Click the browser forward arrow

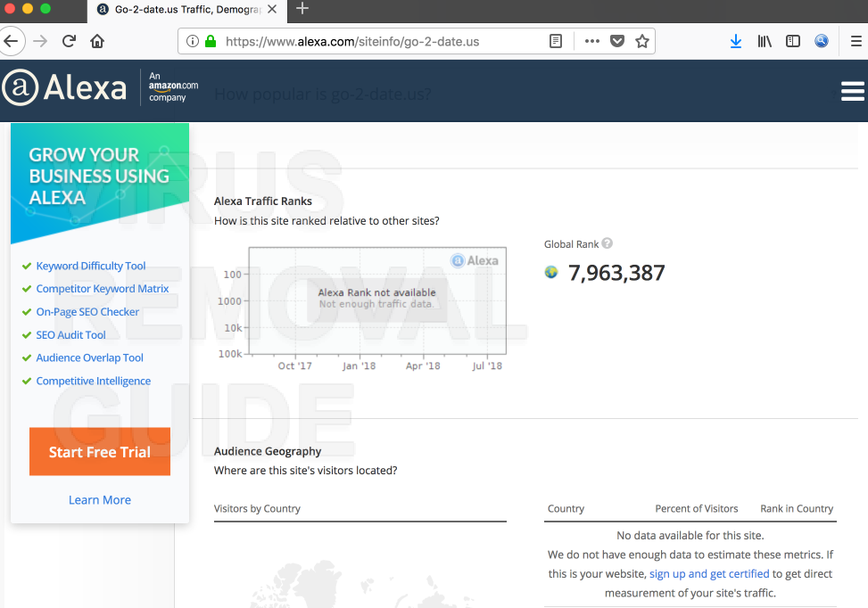40,41
